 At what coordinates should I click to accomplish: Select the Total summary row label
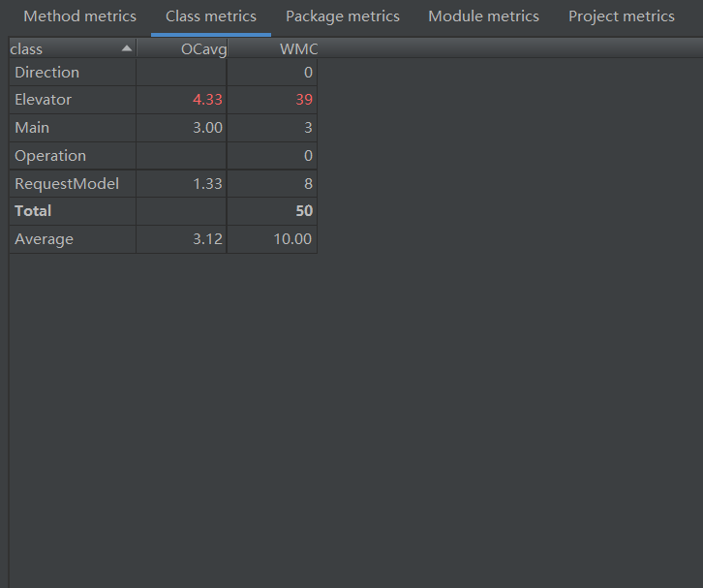[x=34, y=211]
